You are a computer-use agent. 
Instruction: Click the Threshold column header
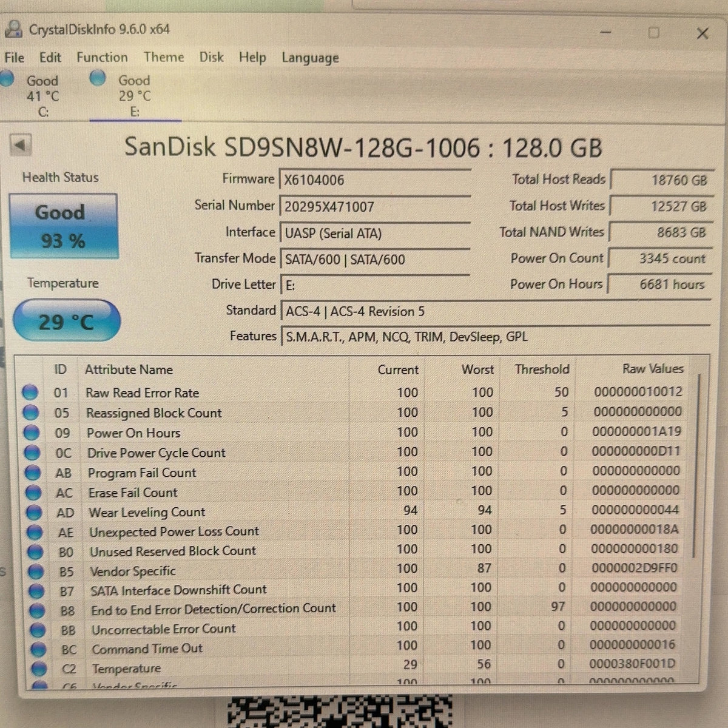pyautogui.click(x=542, y=369)
